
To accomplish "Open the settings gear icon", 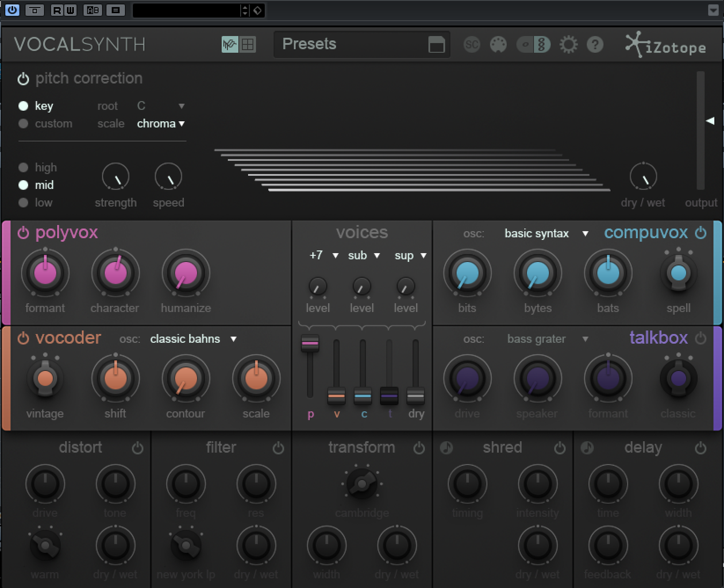I will click(x=568, y=44).
